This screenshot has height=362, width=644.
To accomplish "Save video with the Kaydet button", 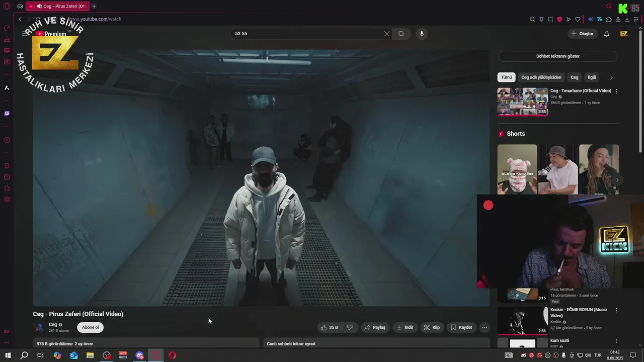I will [461, 327].
